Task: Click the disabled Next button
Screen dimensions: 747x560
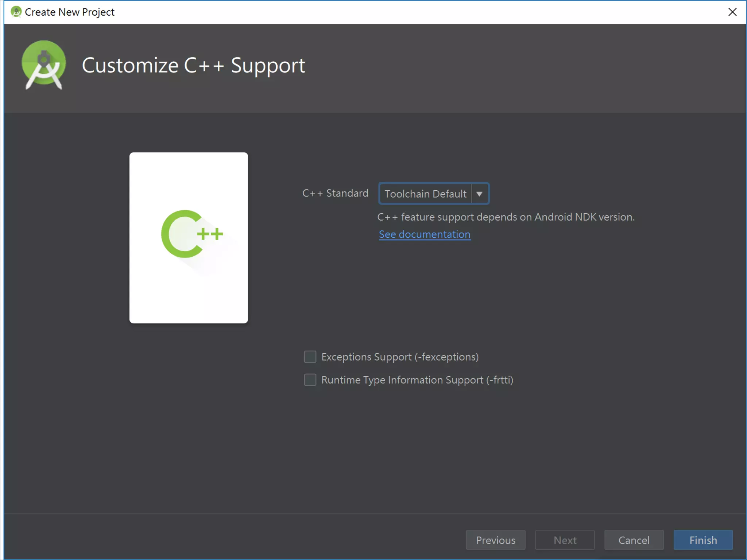Action: (x=565, y=540)
